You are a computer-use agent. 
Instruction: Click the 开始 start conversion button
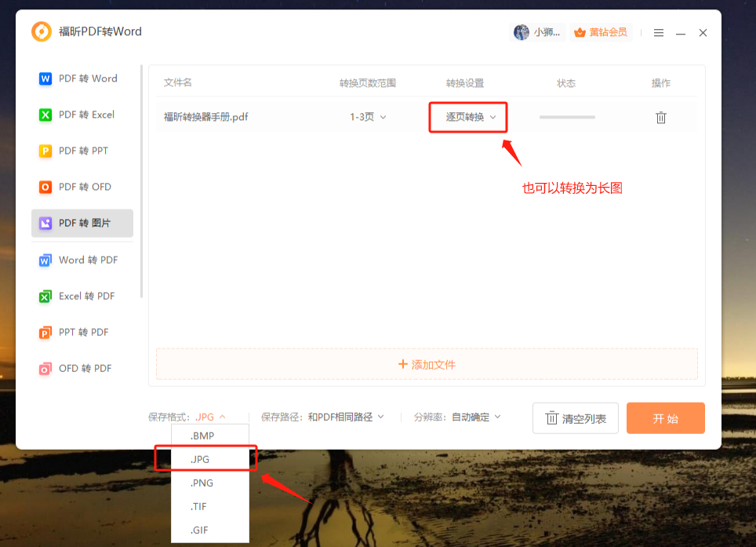665,418
